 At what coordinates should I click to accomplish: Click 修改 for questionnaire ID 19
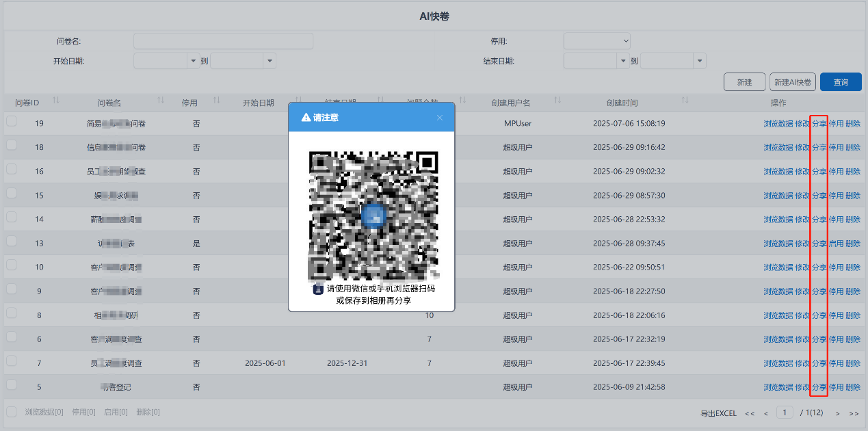click(803, 124)
